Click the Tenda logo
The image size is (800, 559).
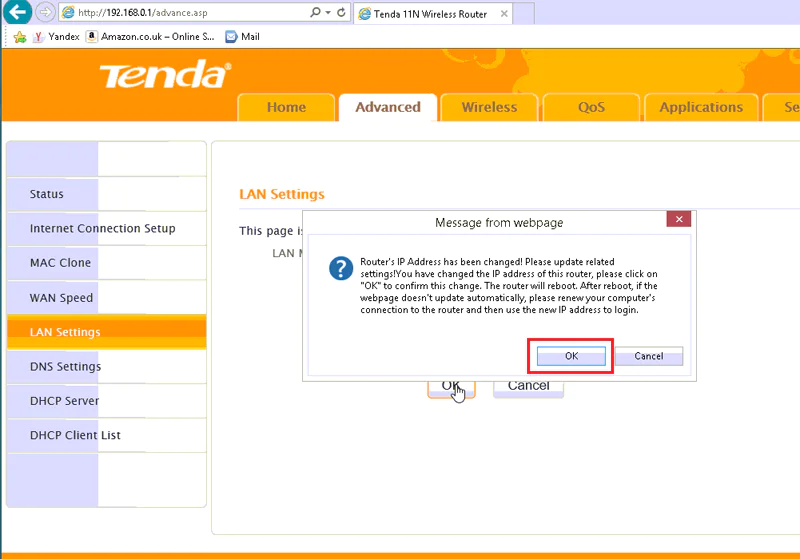click(x=165, y=74)
